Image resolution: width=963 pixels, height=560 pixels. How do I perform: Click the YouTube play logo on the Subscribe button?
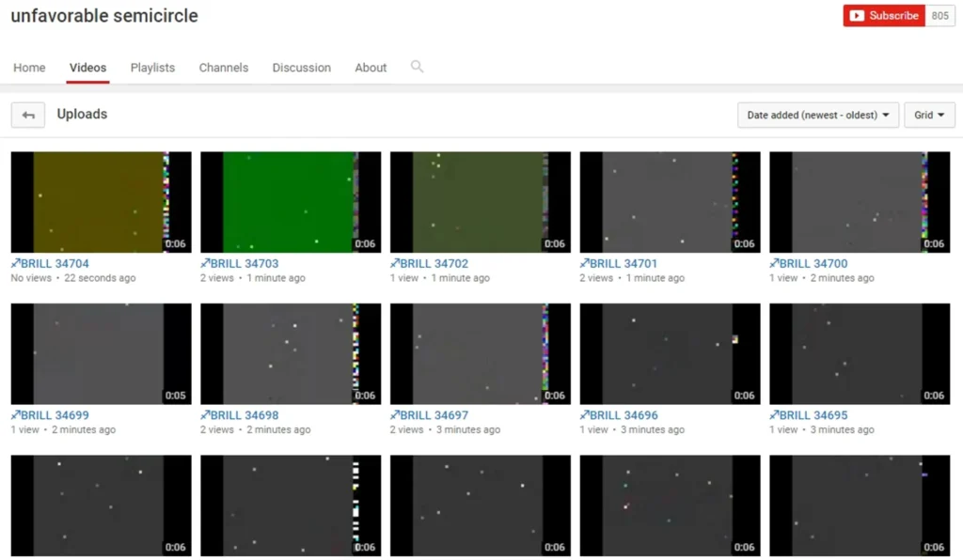[857, 15]
